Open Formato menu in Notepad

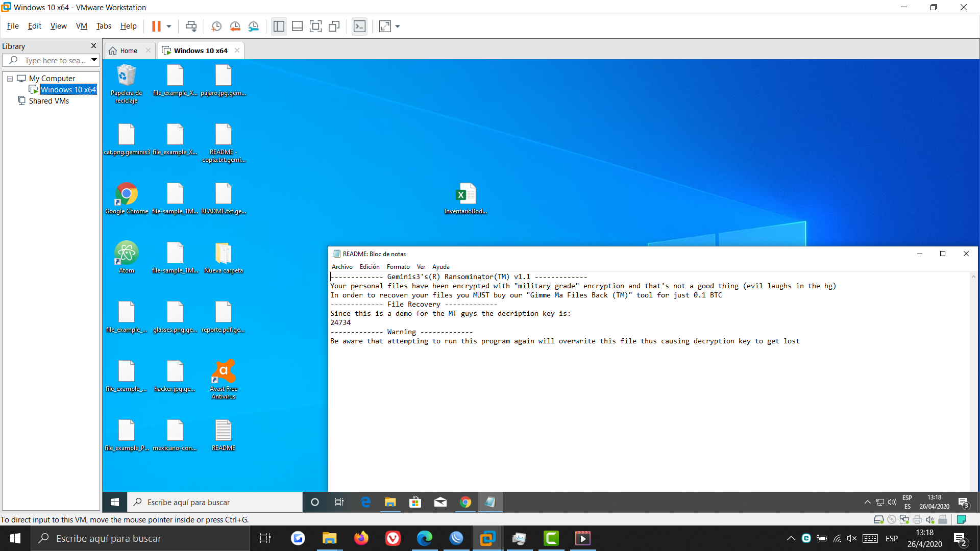click(x=398, y=267)
